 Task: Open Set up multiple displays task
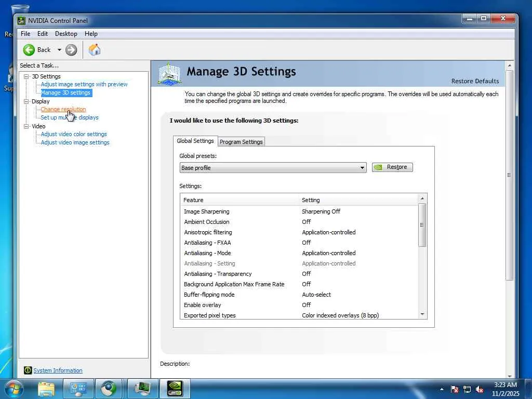(x=70, y=117)
